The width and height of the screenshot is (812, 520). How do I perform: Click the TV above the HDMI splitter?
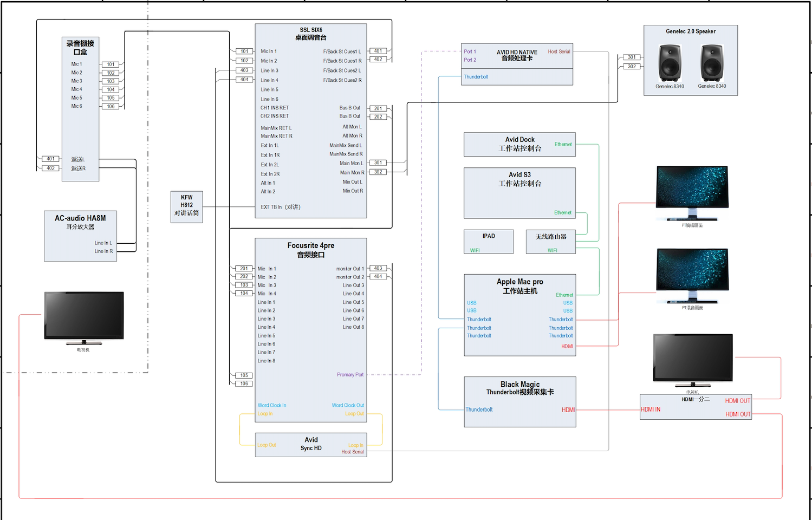coord(693,360)
